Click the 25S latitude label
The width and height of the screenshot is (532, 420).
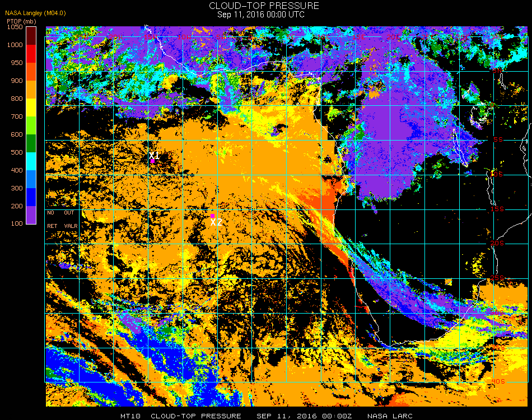497,278
